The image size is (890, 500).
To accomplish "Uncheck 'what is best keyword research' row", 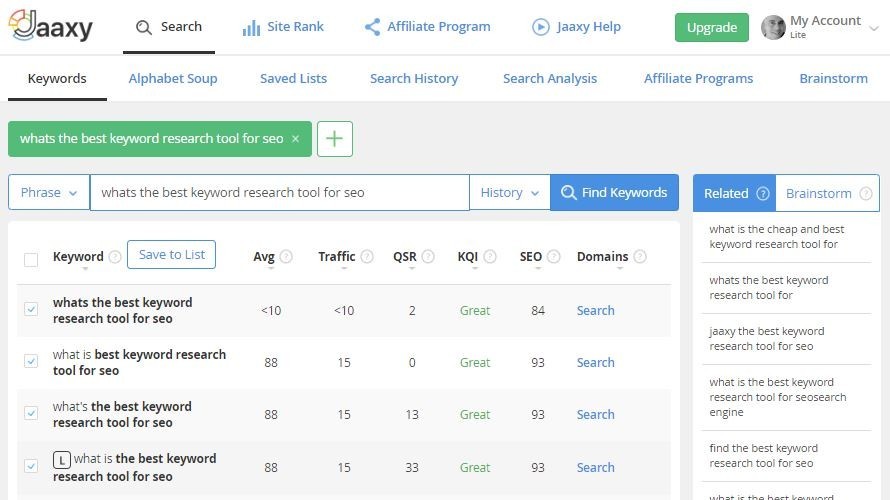I will tap(31, 361).
